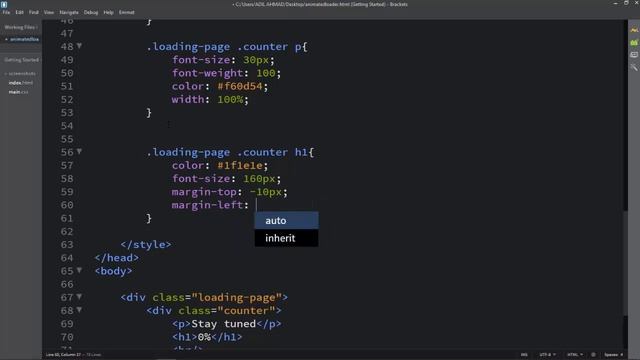
Task: Fold the counter div at line 68
Action: [80, 310]
